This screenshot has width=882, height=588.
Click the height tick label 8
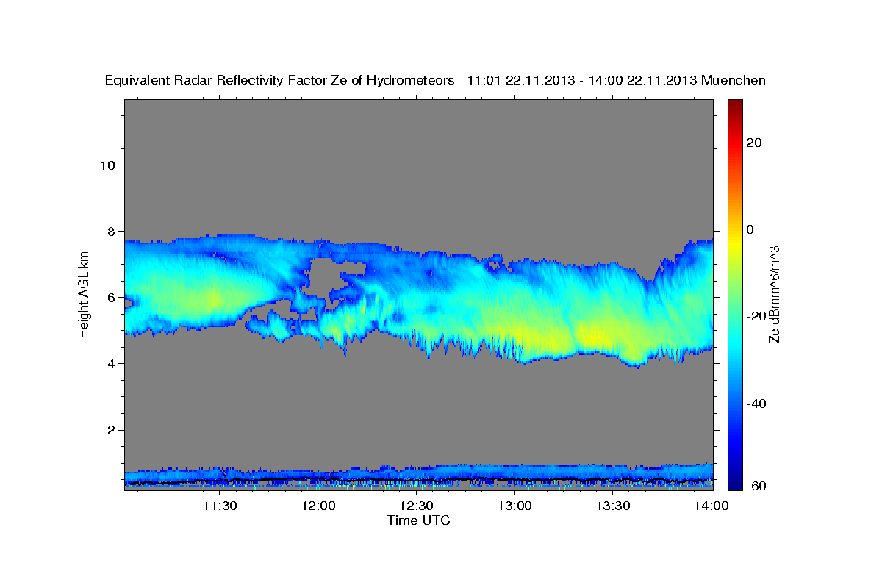pos(112,231)
